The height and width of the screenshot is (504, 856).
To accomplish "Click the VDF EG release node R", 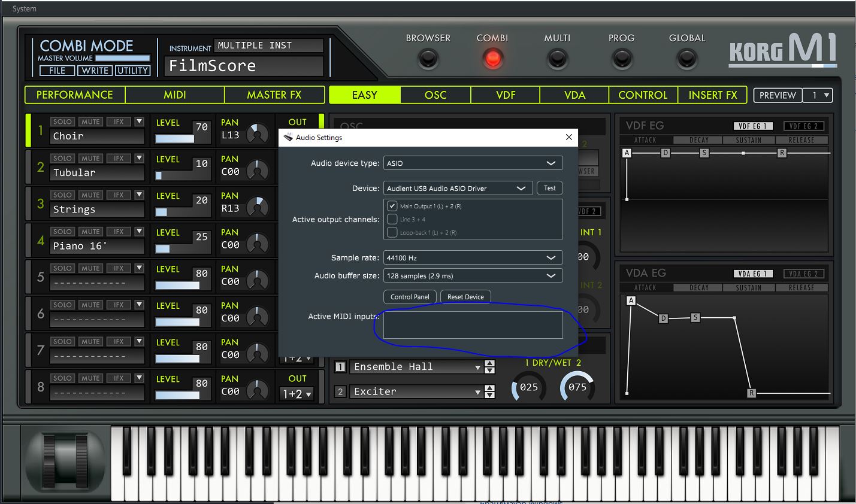I will (x=782, y=153).
